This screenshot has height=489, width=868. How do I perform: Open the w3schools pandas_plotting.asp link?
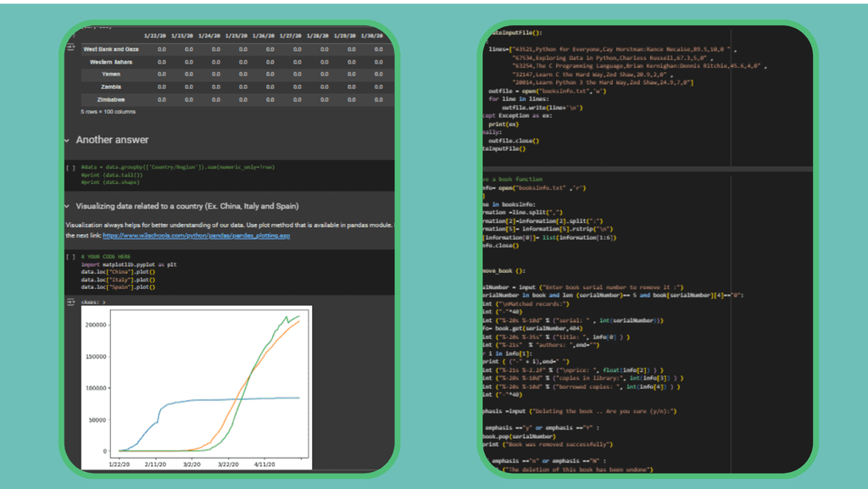[196, 236]
